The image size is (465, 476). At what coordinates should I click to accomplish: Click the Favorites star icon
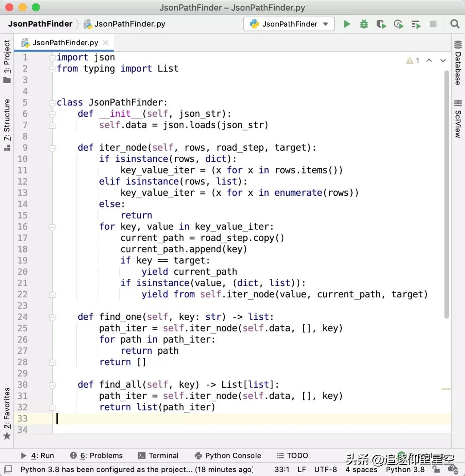[7, 436]
